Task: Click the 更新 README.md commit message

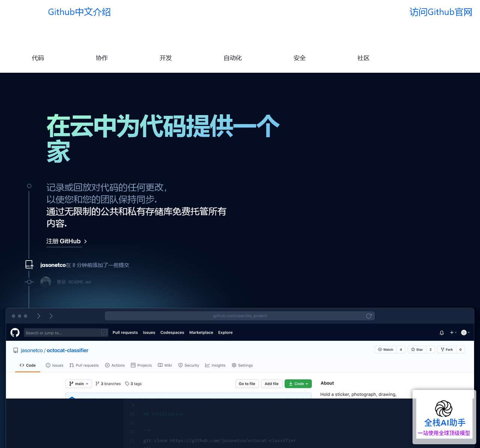Action: tap(73, 282)
